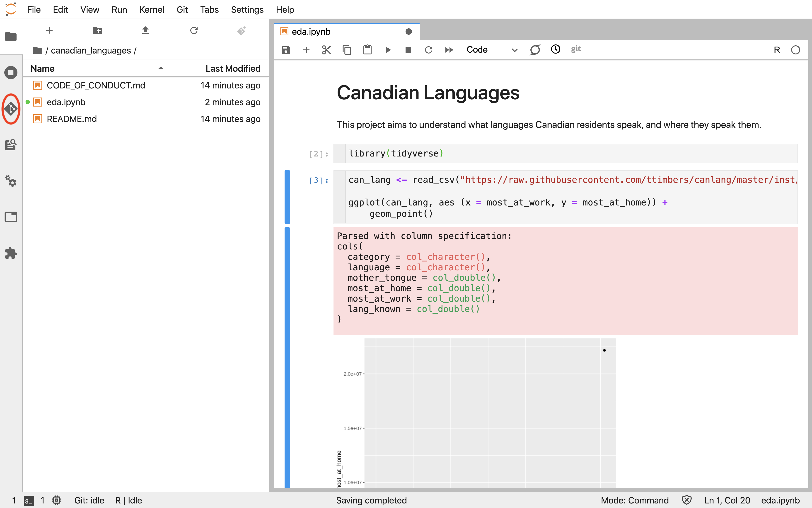Open the Running Terminals and Kernels panel

[11, 73]
